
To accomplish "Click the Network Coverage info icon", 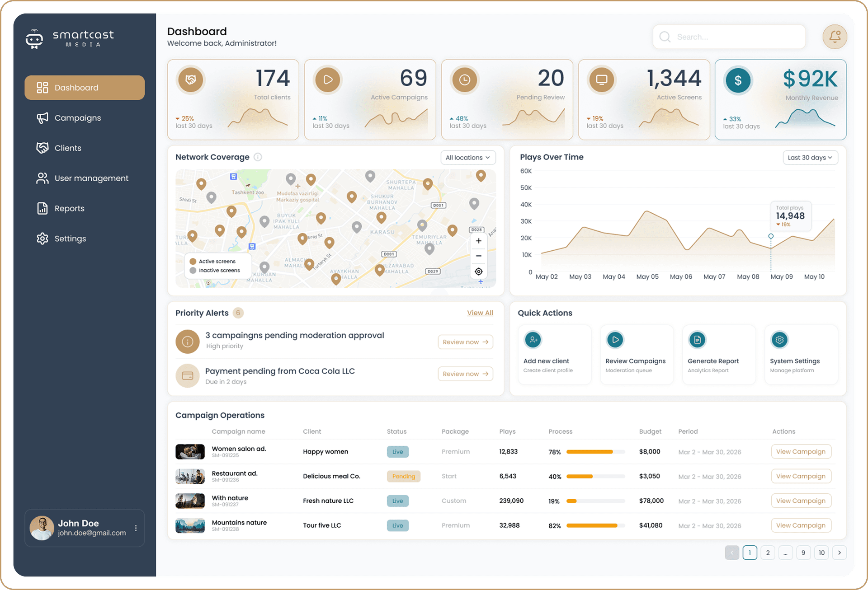I will (x=258, y=157).
